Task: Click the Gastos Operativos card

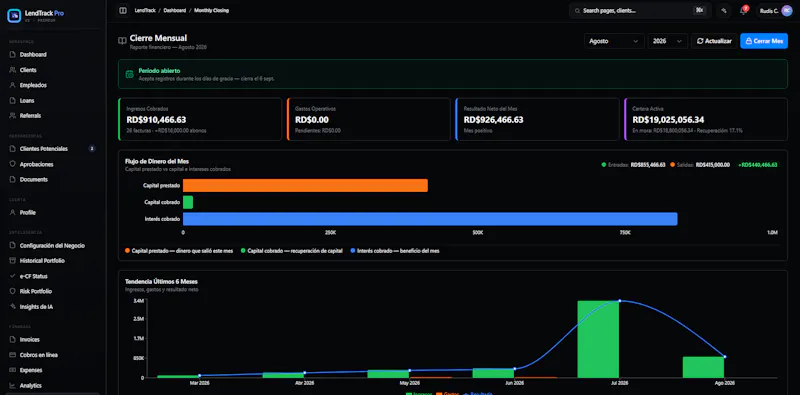Action: pyautogui.click(x=369, y=119)
